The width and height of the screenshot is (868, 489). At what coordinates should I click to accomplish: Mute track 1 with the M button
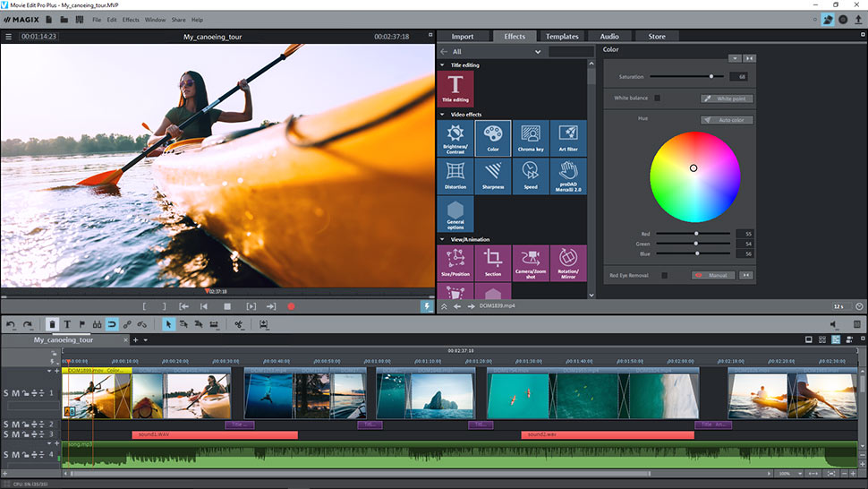pos(15,393)
